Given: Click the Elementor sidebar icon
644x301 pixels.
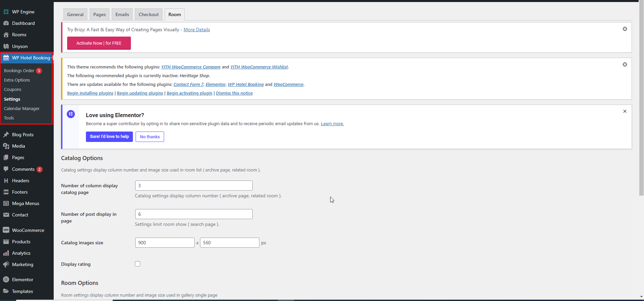Looking at the screenshot, I should (x=6, y=280).
